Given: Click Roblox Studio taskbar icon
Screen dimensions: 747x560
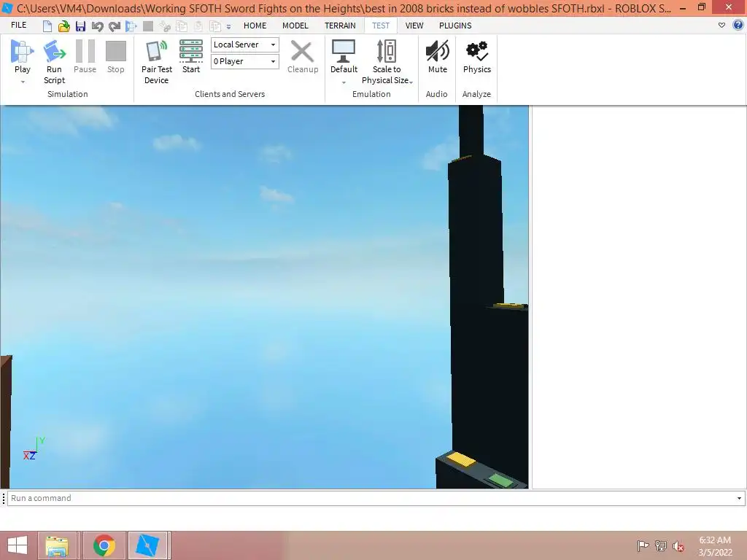Looking at the screenshot, I should click(147, 545).
